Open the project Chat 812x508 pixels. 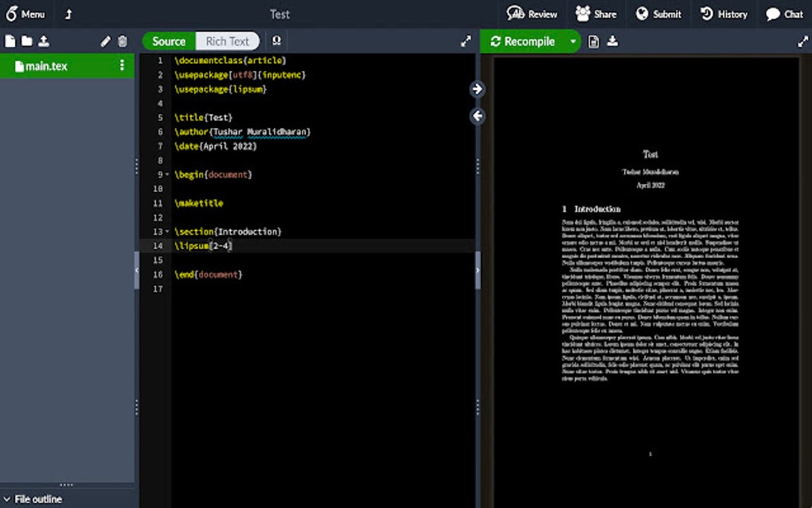tap(783, 14)
